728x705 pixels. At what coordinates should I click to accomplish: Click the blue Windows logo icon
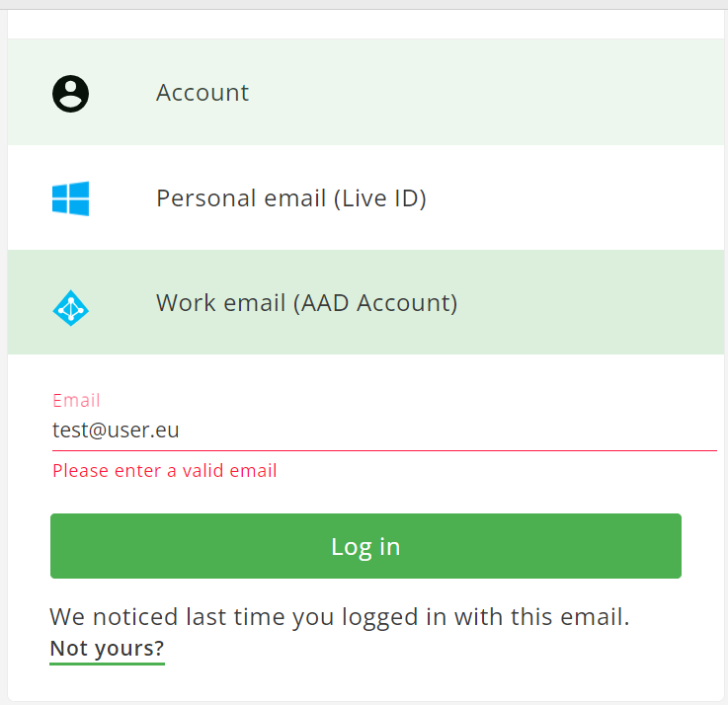point(70,198)
